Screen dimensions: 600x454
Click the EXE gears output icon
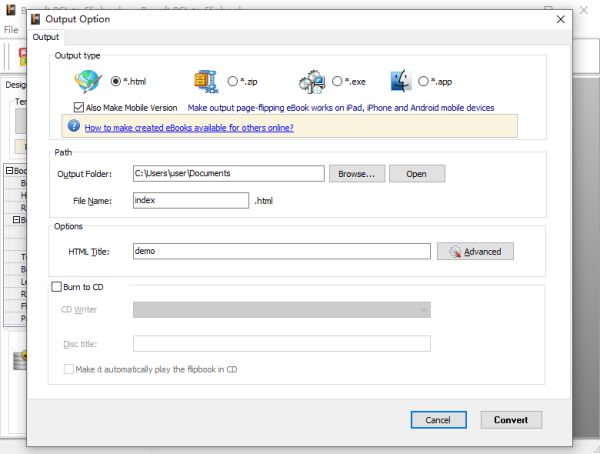[312, 82]
